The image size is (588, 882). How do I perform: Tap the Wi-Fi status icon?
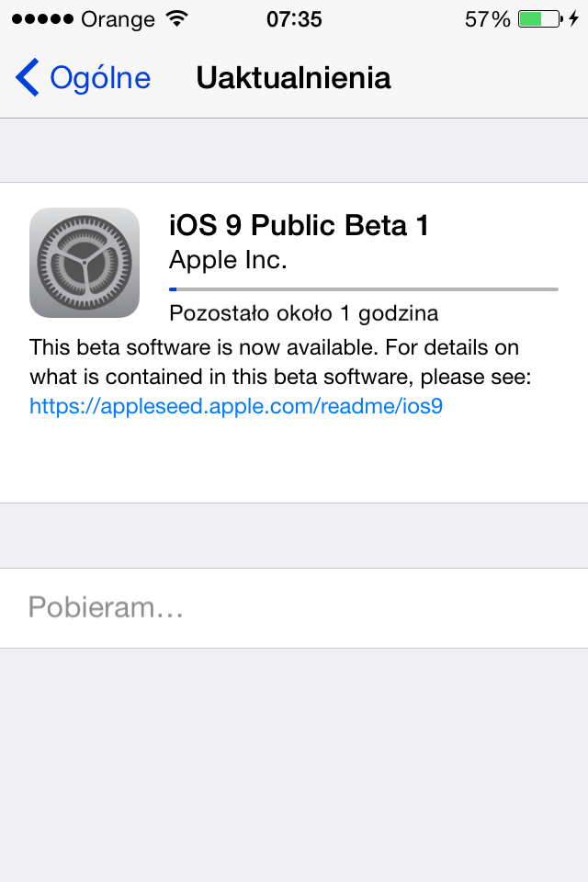point(176,19)
